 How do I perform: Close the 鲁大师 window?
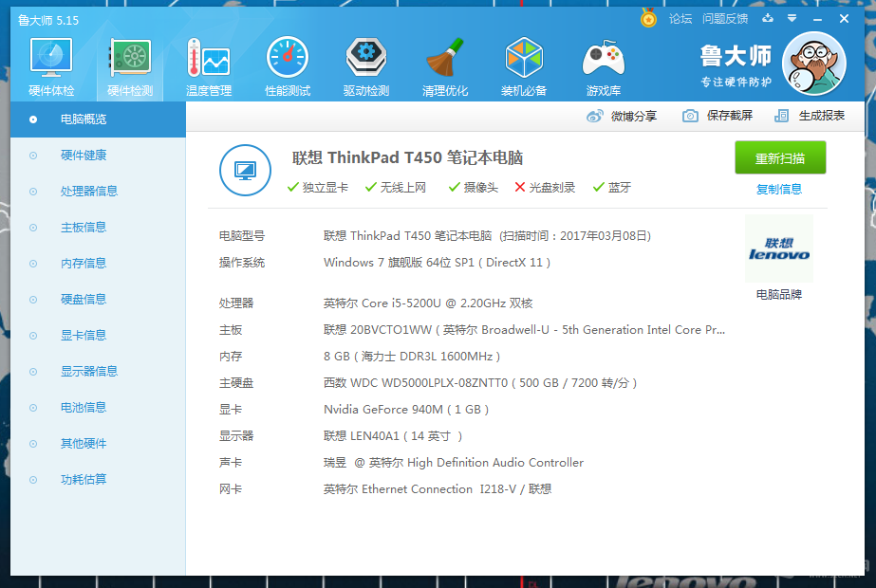pyautogui.click(x=844, y=19)
